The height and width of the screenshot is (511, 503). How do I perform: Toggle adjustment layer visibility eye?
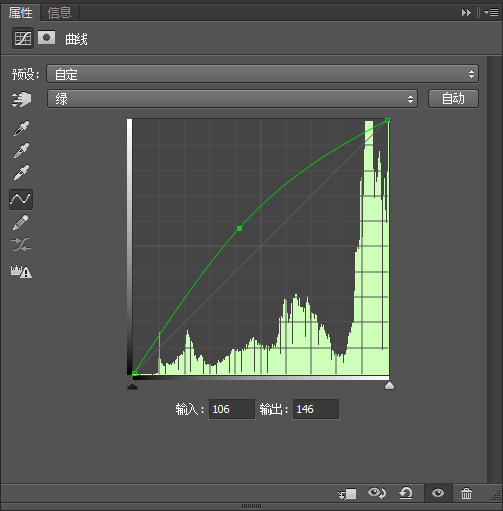point(438,493)
